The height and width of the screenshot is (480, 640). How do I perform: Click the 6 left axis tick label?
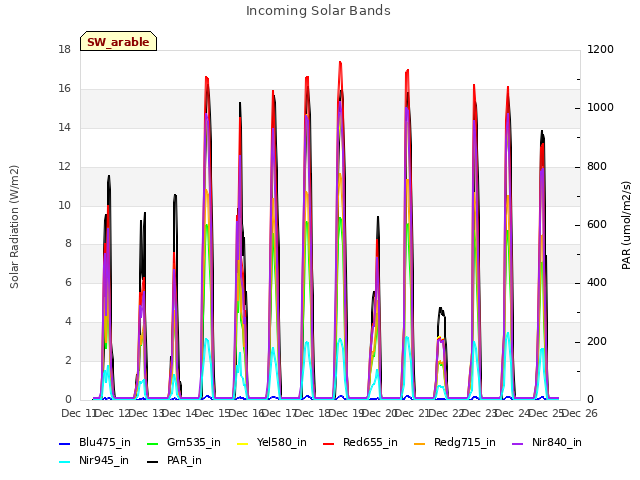pos(68,282)
